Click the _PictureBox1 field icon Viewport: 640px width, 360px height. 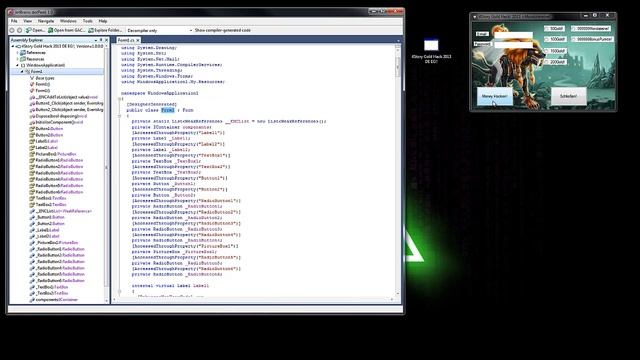click(x=32, y=243)
